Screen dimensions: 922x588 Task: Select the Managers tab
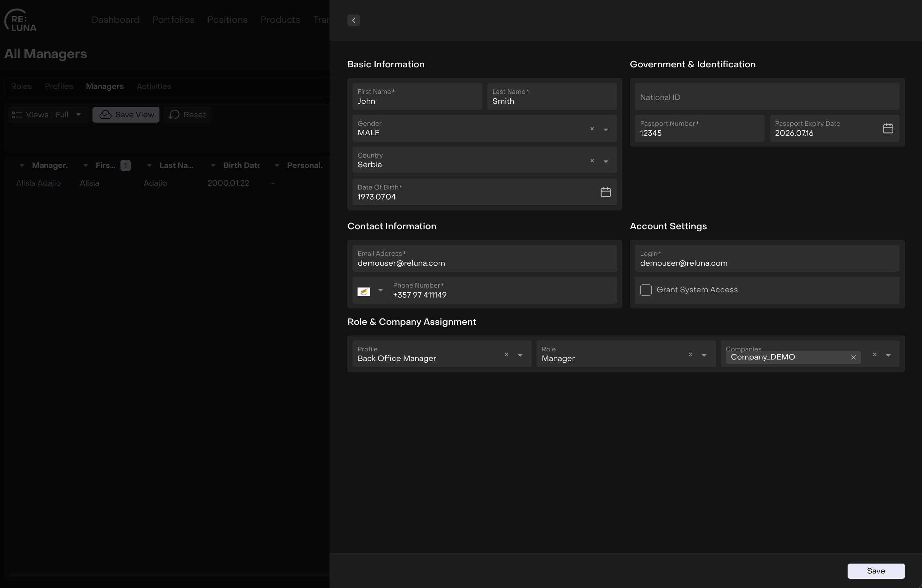pyautogui.click(x=105, y=86)
